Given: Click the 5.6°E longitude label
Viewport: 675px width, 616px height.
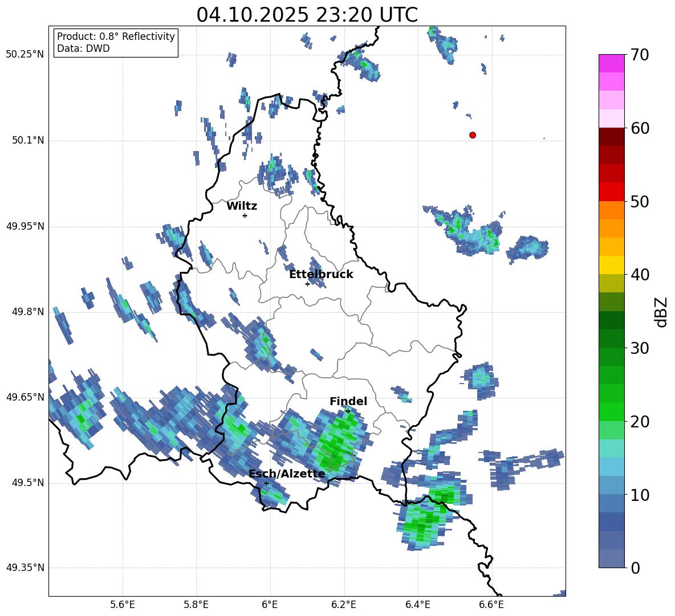Looking at the screenshot, I should pos(123,605).
